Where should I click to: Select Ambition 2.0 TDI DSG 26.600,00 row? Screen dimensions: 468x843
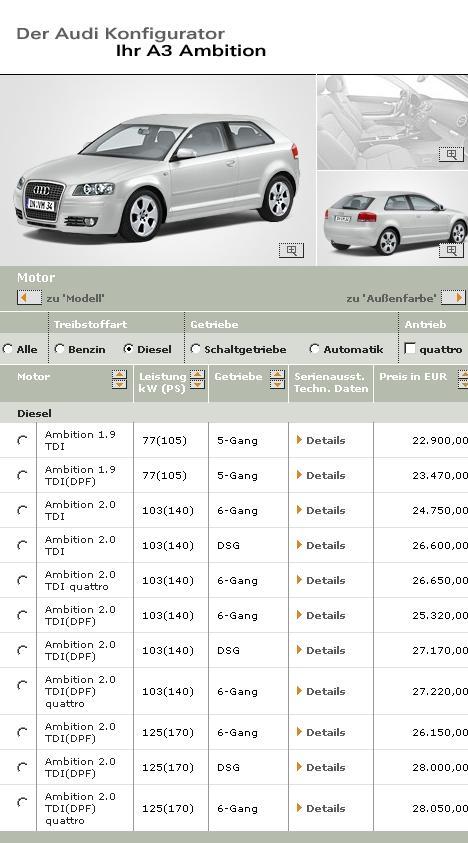click(22, 545)
